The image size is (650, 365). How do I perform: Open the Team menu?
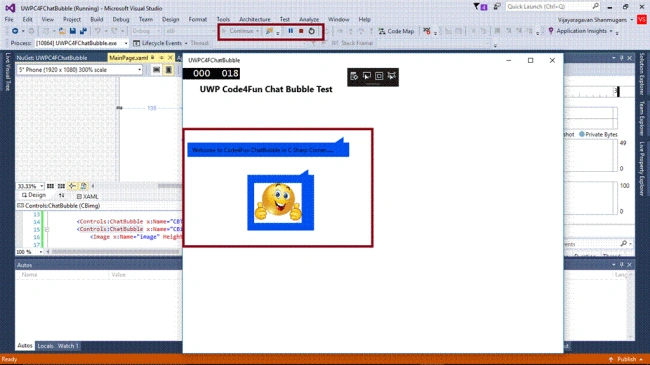[x=146, y=19]
